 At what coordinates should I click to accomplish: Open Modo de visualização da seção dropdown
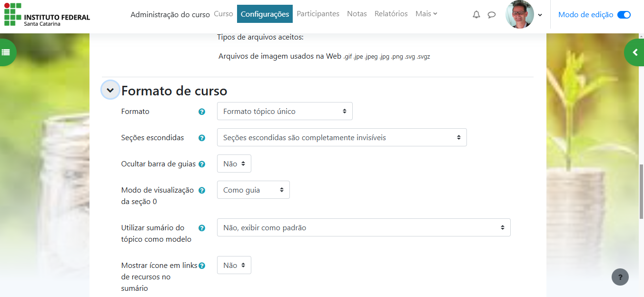(253, 190)
